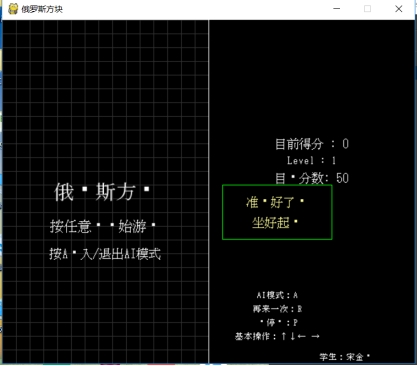Click the pygame icon in the title bar

pos(13,9)
